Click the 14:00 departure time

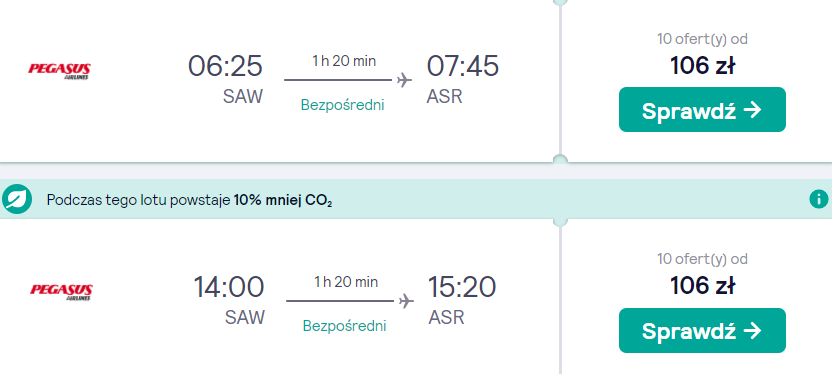tap(229, 286)
